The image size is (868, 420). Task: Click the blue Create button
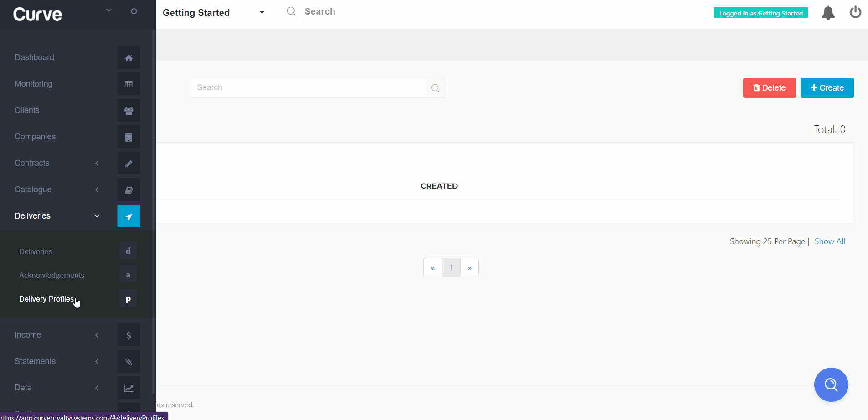coord(827,88)
